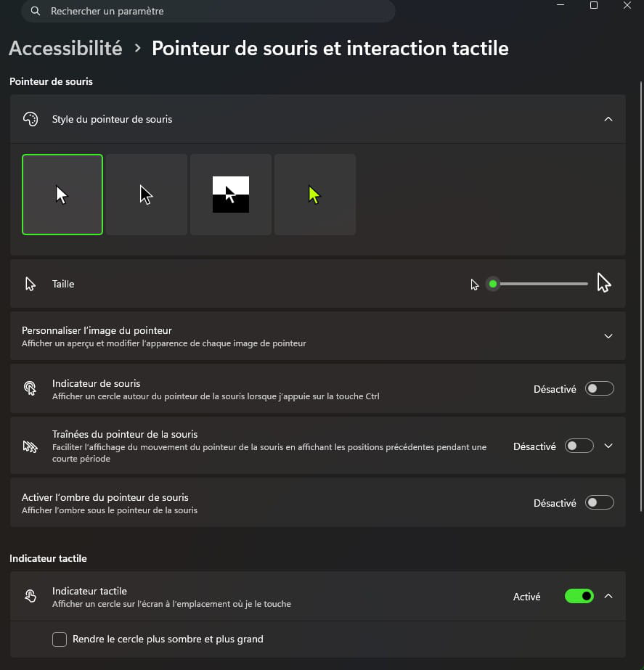This screenshot has height=670, width=644.
Task: Click the Pointeur de souris section heading
Action: (x=51, y=81)
